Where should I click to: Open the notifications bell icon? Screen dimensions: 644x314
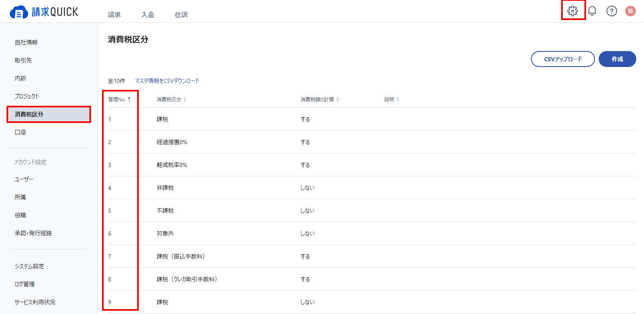tap(592, 11)
